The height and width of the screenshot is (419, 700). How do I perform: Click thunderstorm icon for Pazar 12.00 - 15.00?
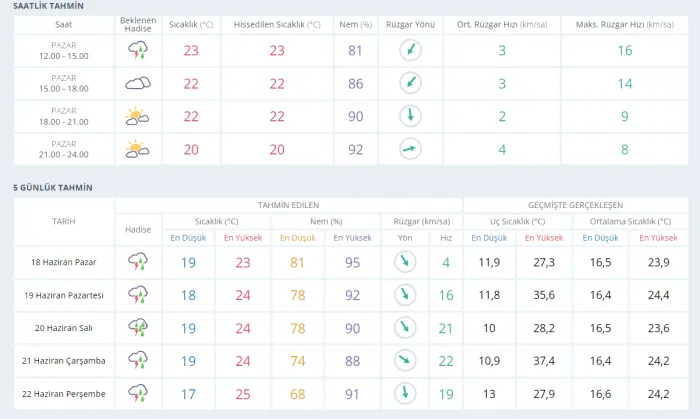138,50
